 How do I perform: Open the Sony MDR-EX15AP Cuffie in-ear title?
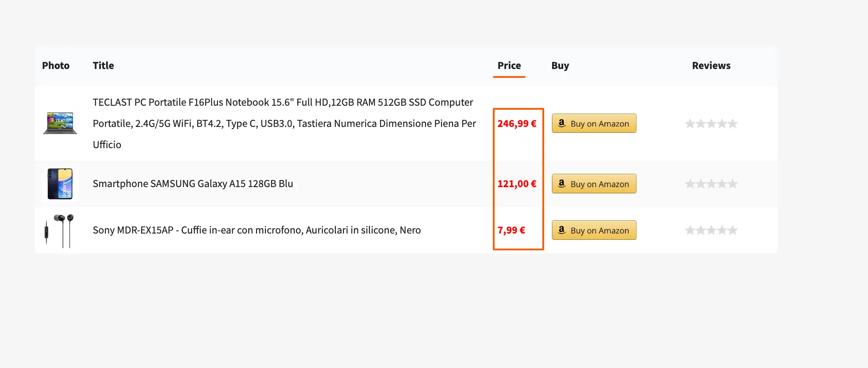257,230
